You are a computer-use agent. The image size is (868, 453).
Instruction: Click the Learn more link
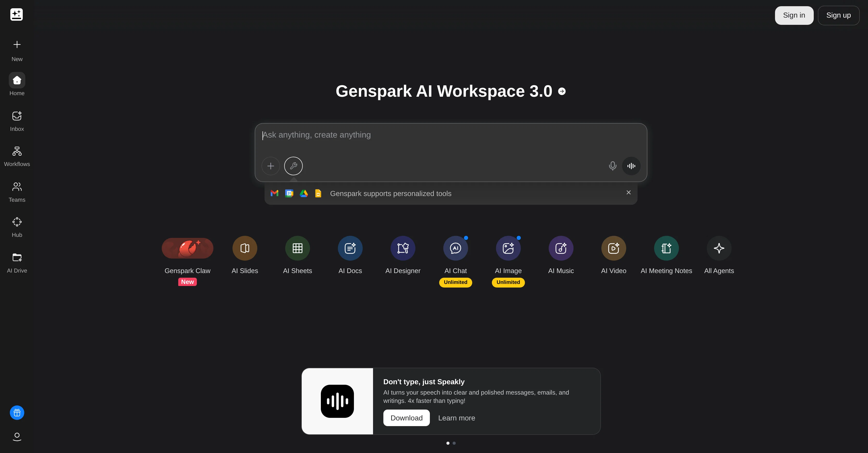(x=456, y=418)
